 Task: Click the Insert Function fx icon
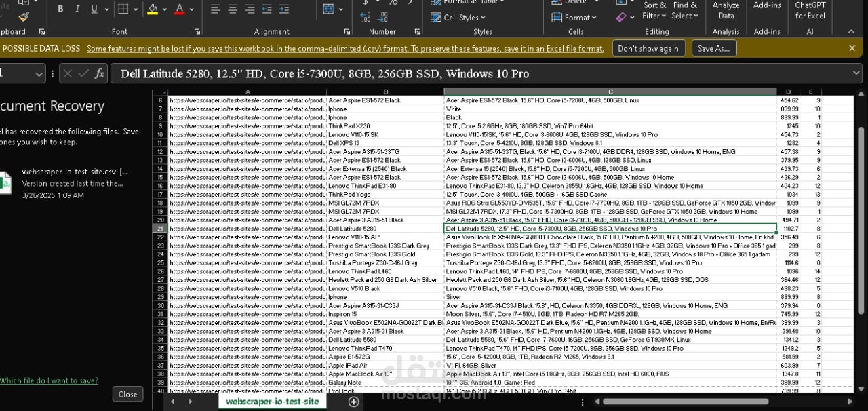[100, 73]
